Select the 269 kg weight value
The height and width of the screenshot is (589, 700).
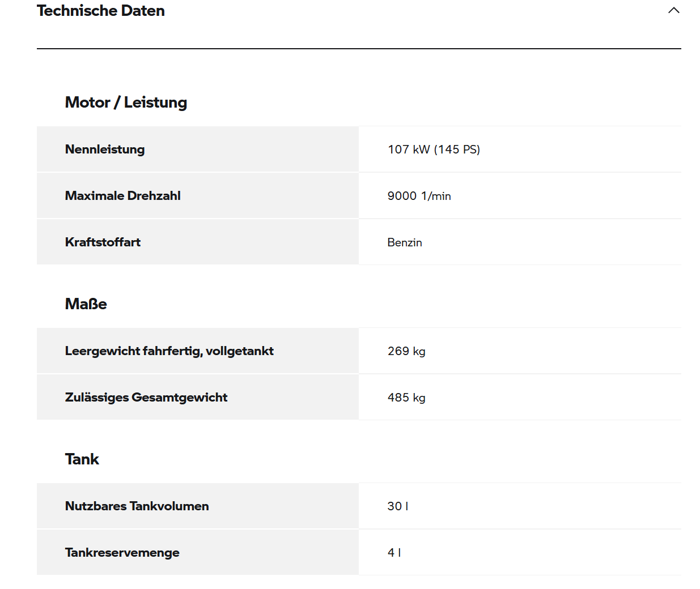pos(406,351)
